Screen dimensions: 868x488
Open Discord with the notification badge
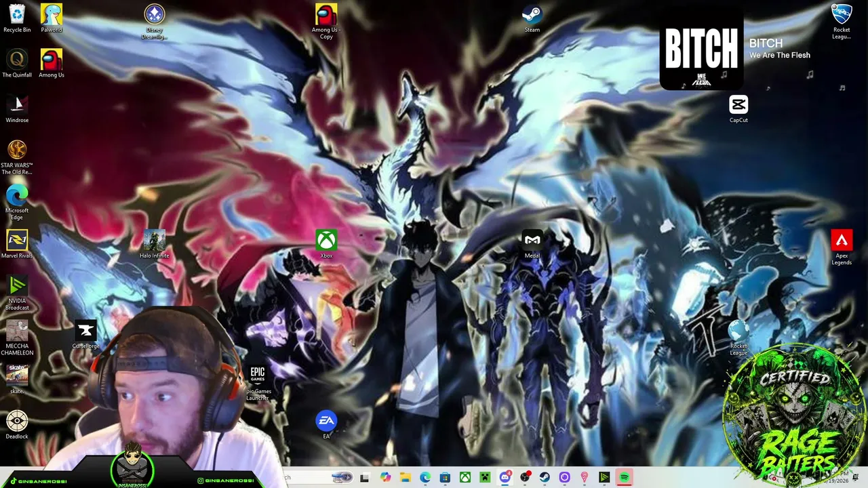click(x=505, y=477)
